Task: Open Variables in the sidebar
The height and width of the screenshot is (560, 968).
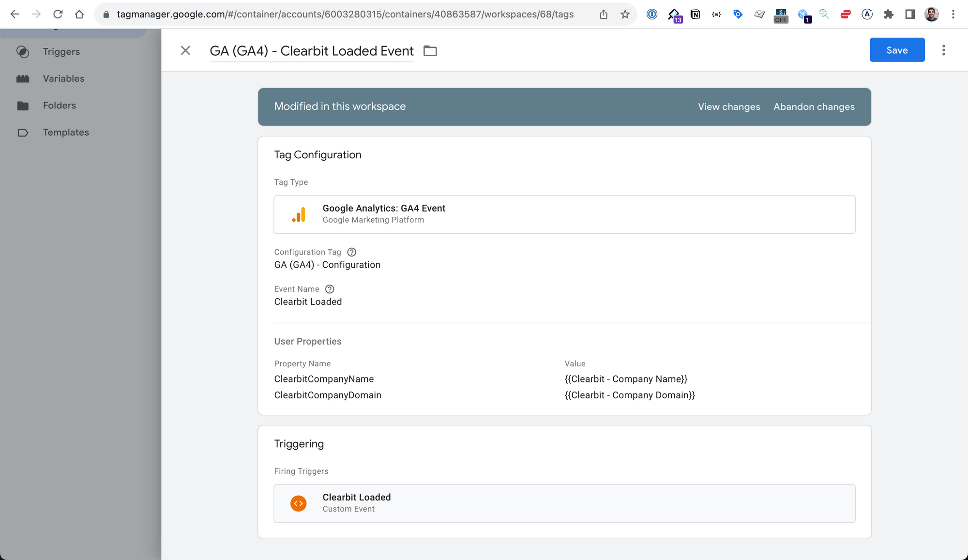Action: 63,78
